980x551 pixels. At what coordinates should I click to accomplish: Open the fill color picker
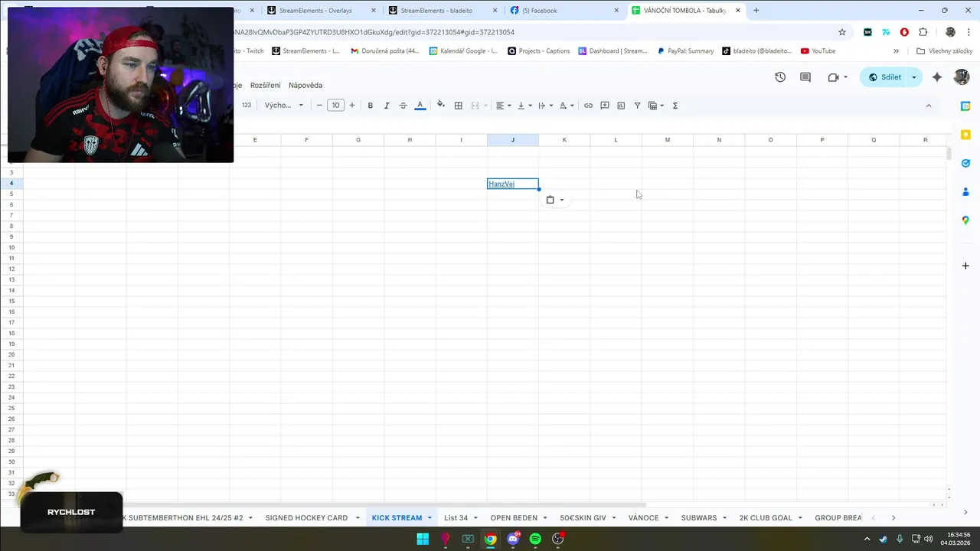[x=440, y=106]
